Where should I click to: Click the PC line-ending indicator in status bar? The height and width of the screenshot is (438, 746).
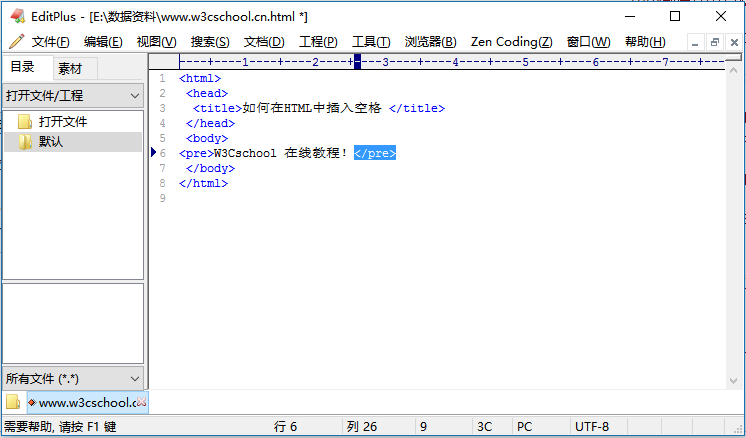tap(524, 426)
